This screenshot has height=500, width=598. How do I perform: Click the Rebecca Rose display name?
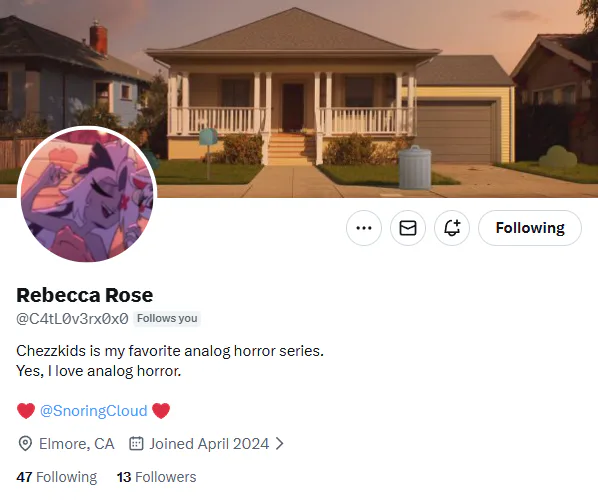tap(85, 295)
